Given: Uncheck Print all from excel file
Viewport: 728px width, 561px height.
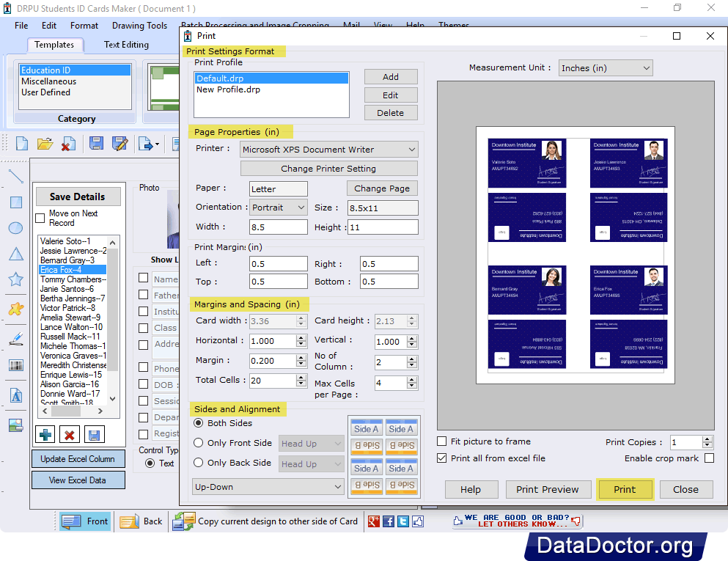Looking at the screenshot, I should click(x=442, y=458).
